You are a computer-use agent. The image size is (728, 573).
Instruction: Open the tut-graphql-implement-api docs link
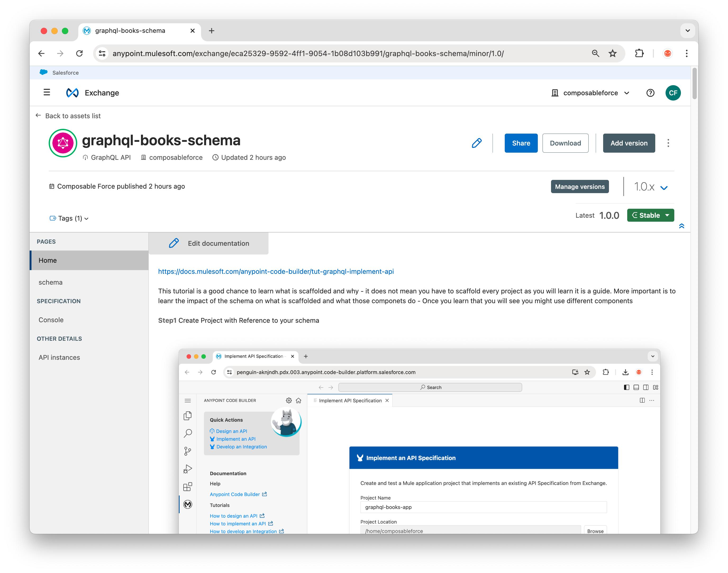coord(276,271)
